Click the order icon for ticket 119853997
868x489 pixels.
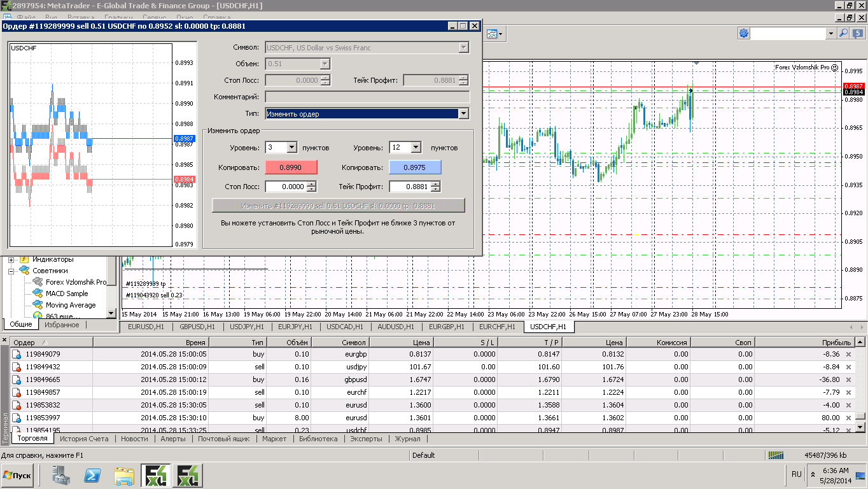17,418
